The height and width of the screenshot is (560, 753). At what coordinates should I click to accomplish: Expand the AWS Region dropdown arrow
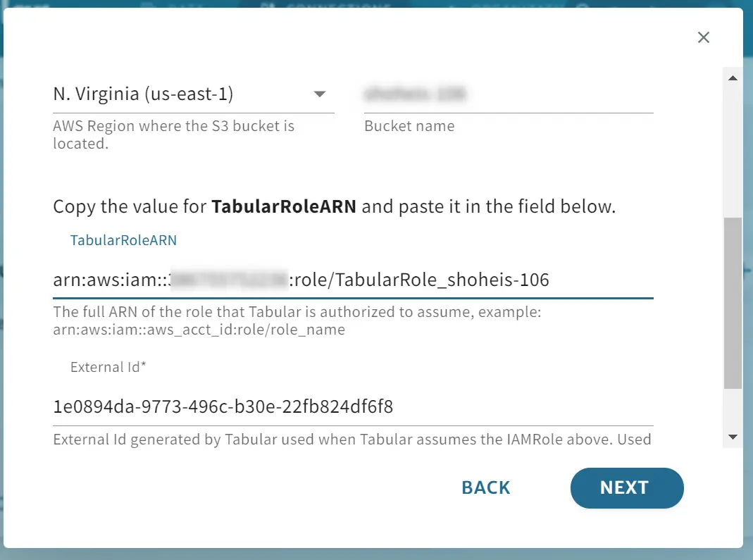click(320, 94)
